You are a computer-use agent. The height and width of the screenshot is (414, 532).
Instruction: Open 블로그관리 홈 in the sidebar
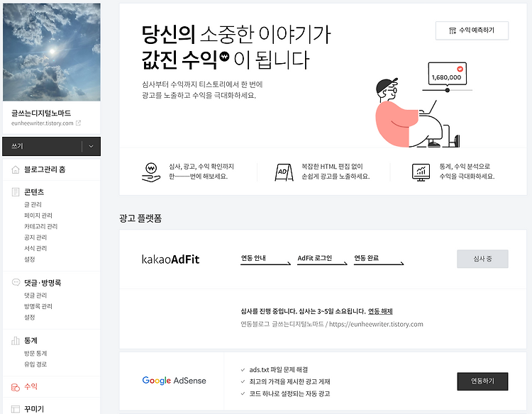[45, 169]
